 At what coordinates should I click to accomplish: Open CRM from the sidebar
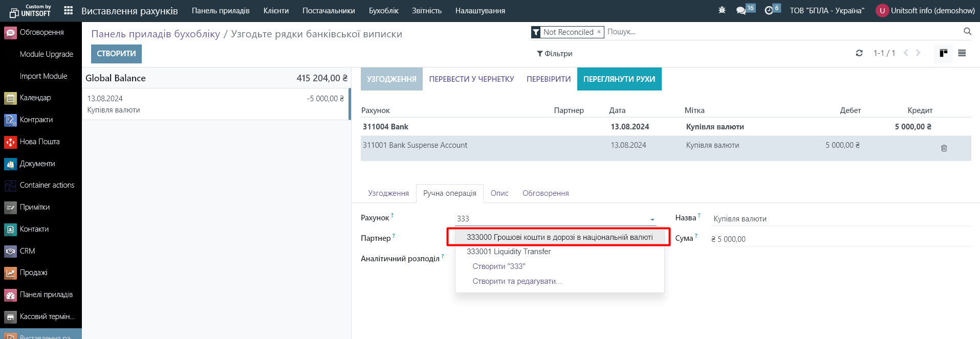(x=27, y=251)
